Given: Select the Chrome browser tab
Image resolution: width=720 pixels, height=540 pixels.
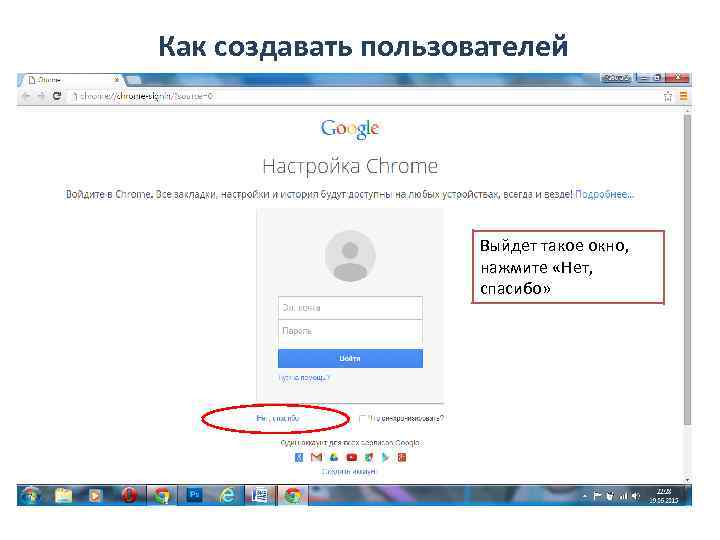Looking at the screenshot, I should click(71, 80).
